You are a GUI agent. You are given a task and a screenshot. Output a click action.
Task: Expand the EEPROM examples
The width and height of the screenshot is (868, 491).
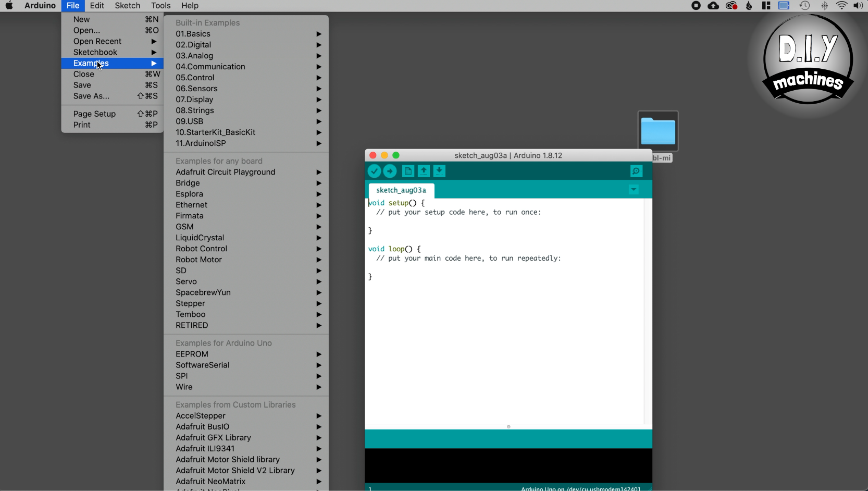click(246, 354)
